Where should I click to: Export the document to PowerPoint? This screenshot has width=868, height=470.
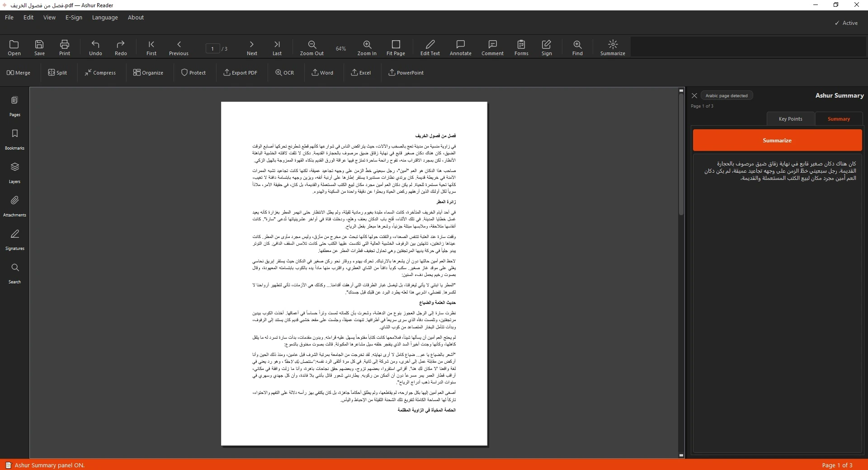[x=406, y=73]
